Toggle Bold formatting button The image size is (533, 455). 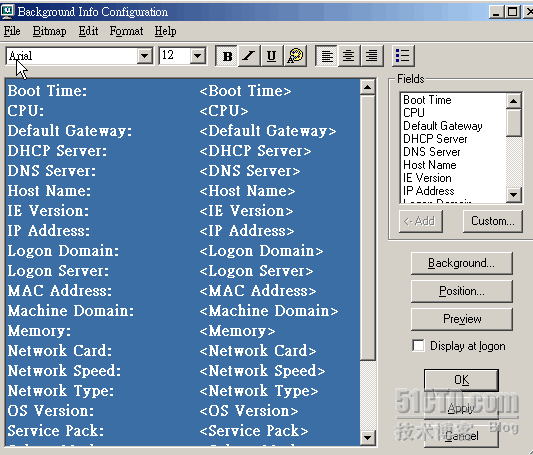pos(227,56)
